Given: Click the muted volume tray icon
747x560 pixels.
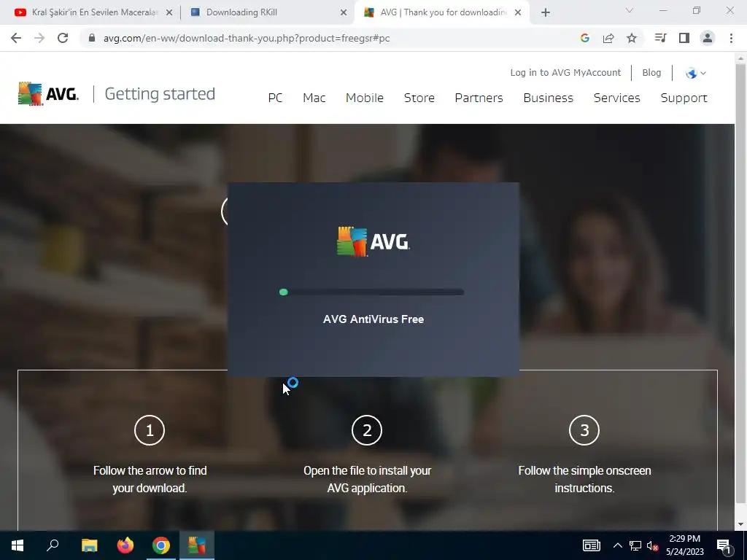Looking at the screenshot, I should (x=652, y=545).
